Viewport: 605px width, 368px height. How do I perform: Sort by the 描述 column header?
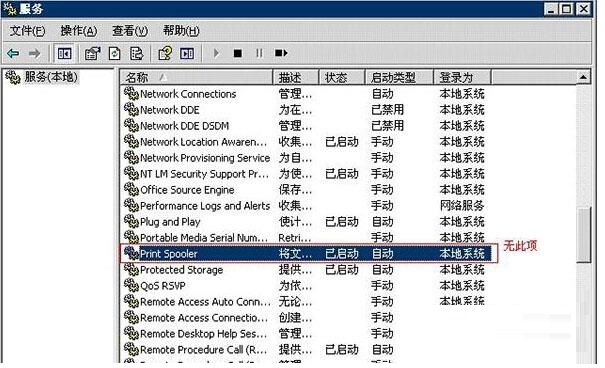click(296, 78)
